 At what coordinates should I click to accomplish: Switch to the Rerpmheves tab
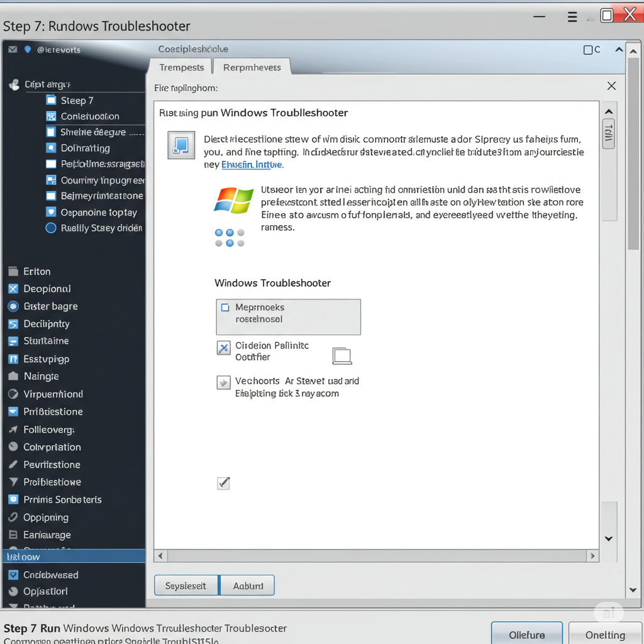tap(252, 67)
